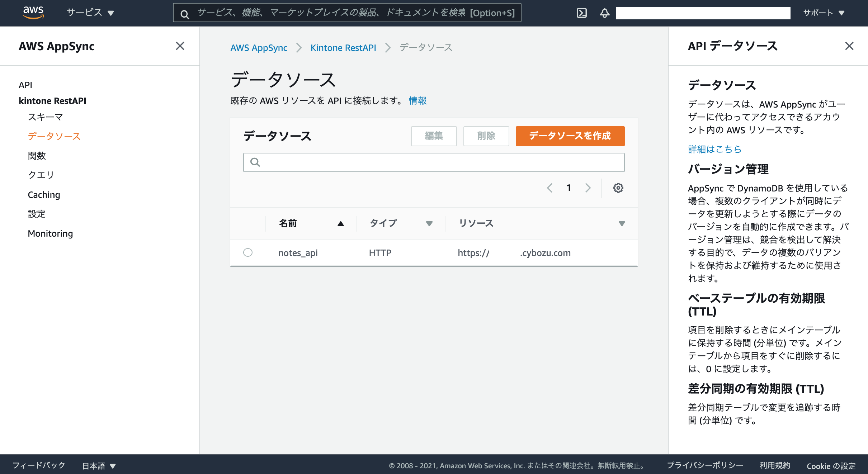Open the 詳細はこちら link
The image size is (868, 474).
[x=714, y=149]
